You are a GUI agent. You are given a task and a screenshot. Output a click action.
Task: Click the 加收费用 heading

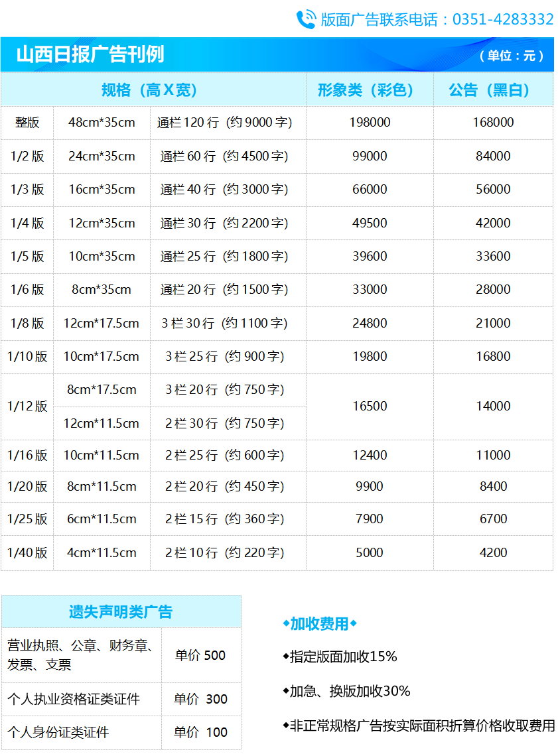319,625
